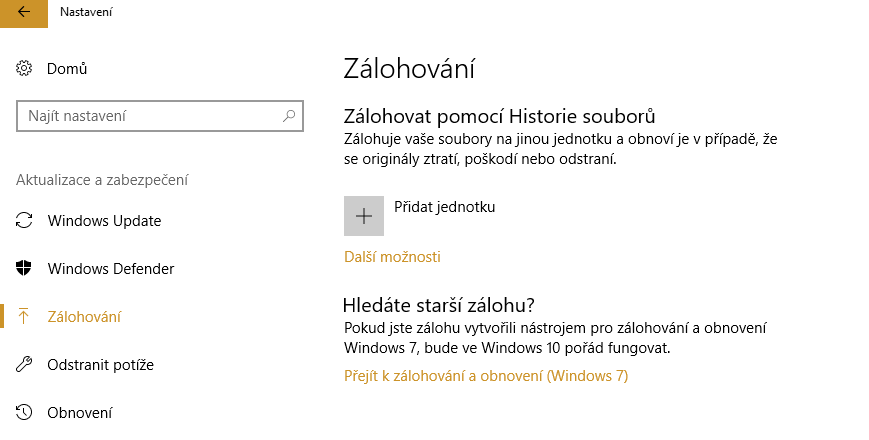
Task: Open the Odstranit potíže text entry
Action: (100, 364)
